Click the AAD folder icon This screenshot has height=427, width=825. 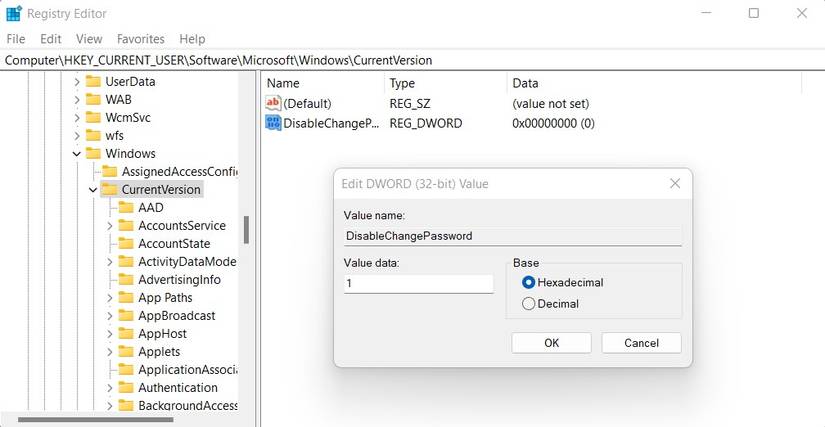pyautogui.click(x=126, y=208)
